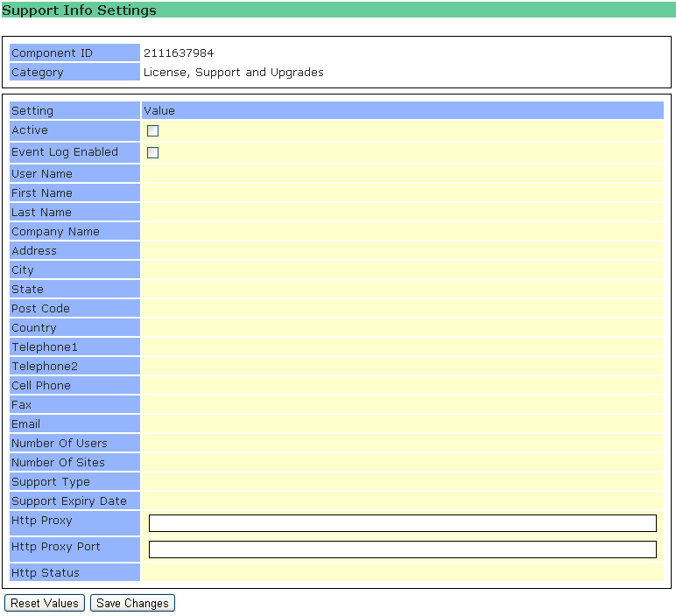Click the Email row label
Viewport: 676px width, 616px height.
pos(26,424)
